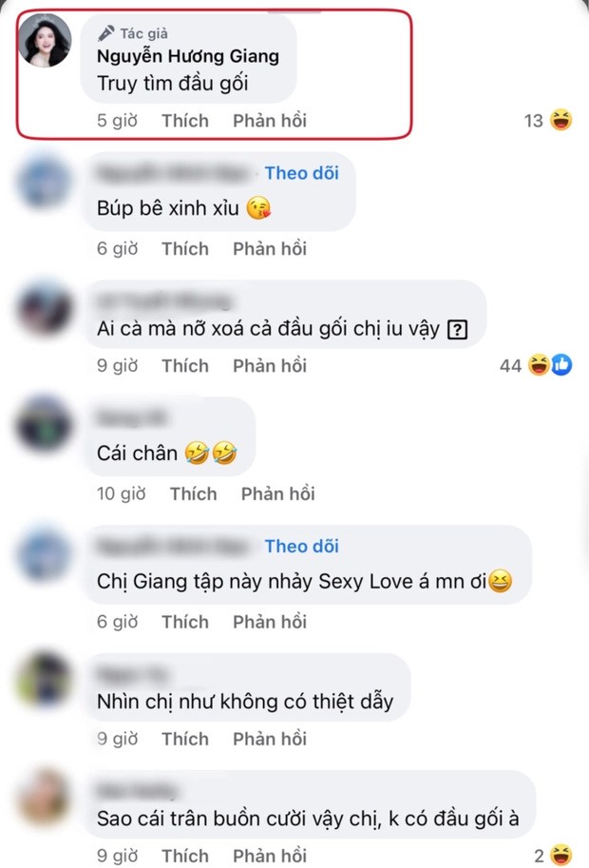The height and width of the screenshot is (868, 589).
Task: Click the author microphone badge icon
Action: click(106, 34)
